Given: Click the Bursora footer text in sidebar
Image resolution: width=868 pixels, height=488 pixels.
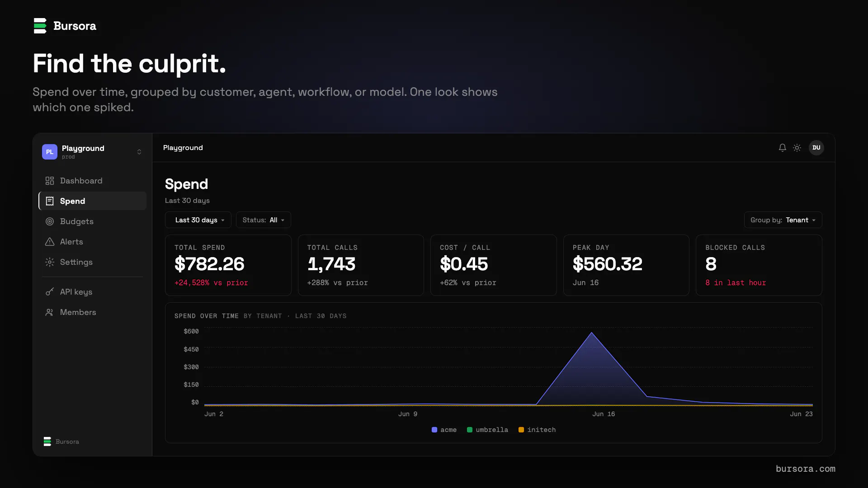Looking at the screenshot, I should [67, 441].
